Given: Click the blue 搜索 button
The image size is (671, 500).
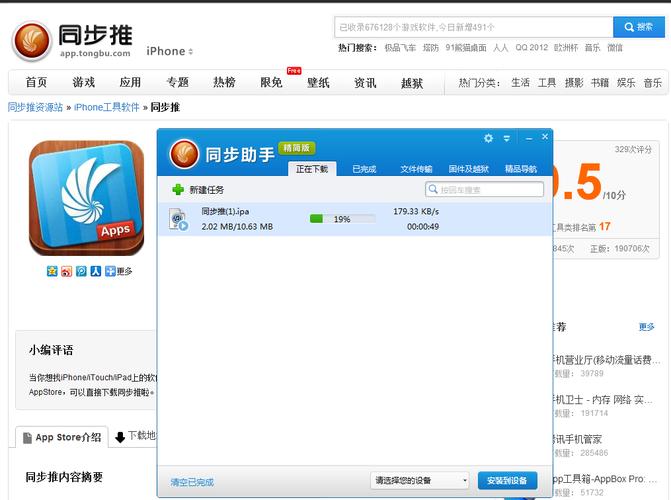Looking at the screenshot, I should coord(639,27).
